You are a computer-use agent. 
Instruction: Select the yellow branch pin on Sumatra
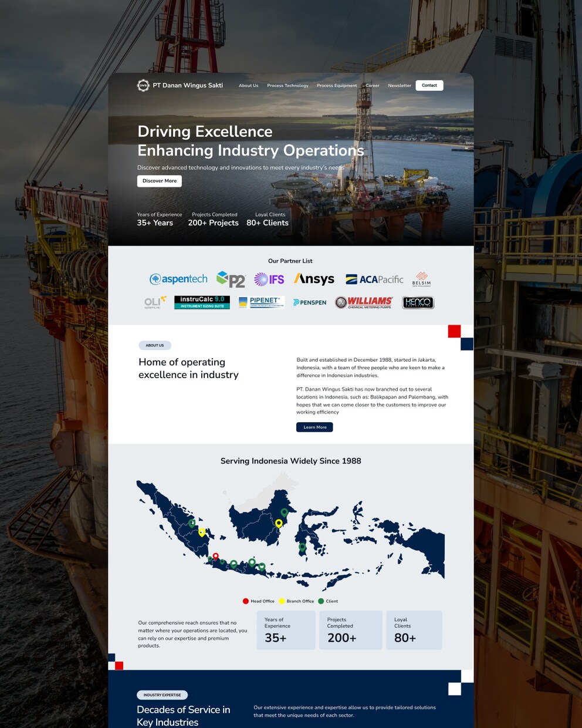tap(202, 532)
